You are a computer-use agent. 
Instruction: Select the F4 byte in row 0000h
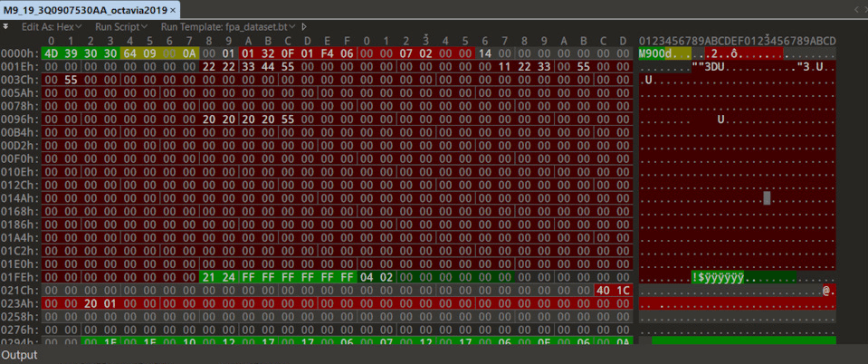click(x=328, y=53)
